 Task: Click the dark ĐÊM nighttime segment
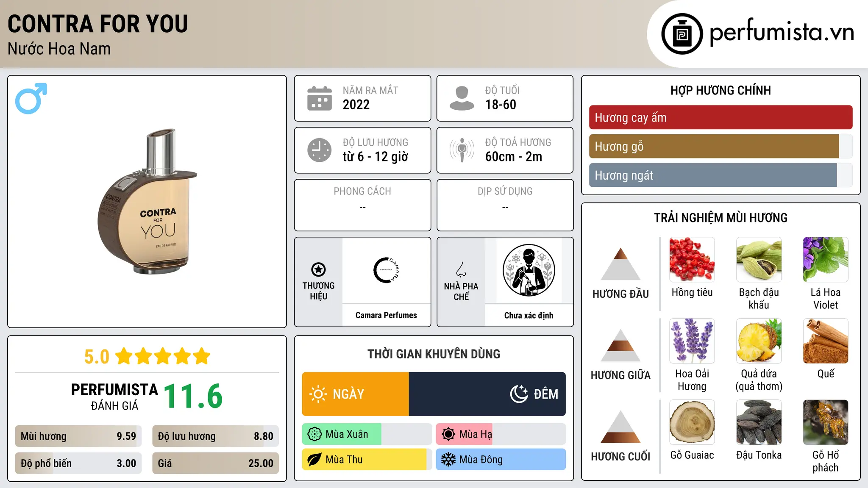click(487, 394)
